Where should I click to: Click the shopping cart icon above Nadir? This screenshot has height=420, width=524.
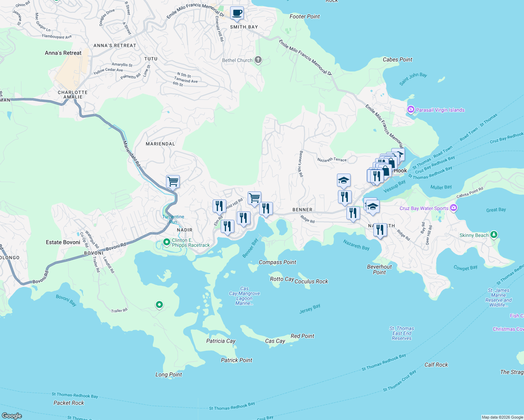click(254, 198)
